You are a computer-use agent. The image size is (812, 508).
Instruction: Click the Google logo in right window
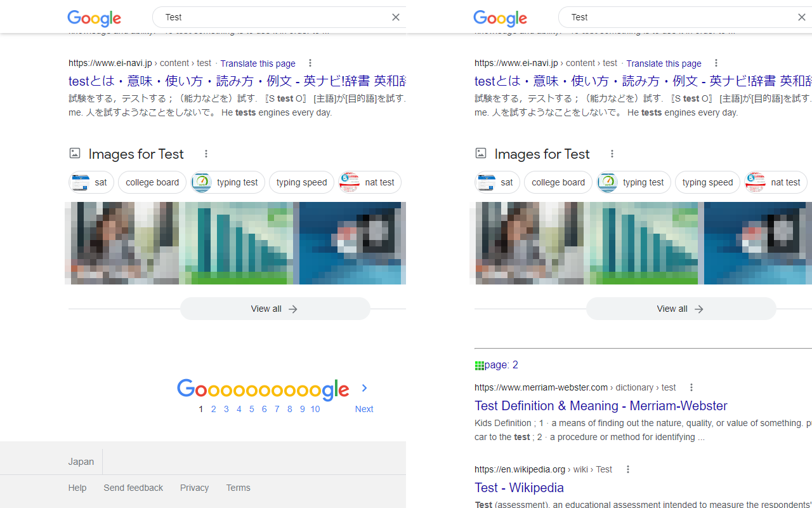point(501,18)
